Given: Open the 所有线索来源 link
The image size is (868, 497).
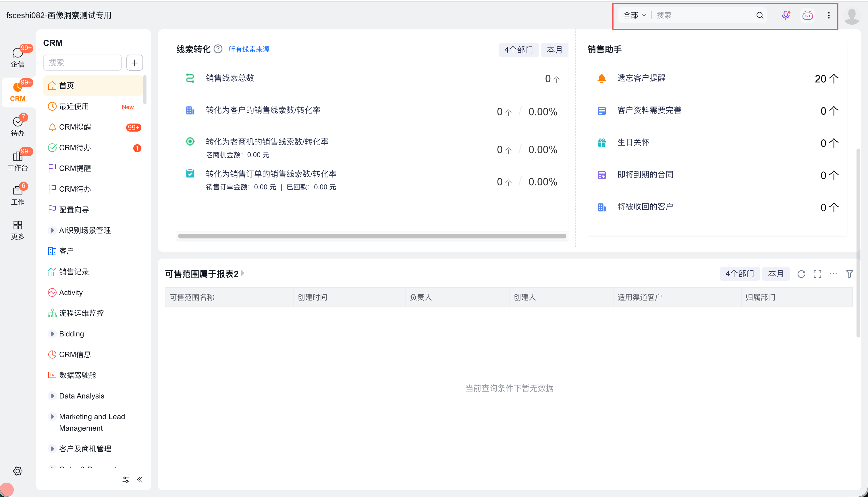Looking at the screenshot, I should pos(249,49).
